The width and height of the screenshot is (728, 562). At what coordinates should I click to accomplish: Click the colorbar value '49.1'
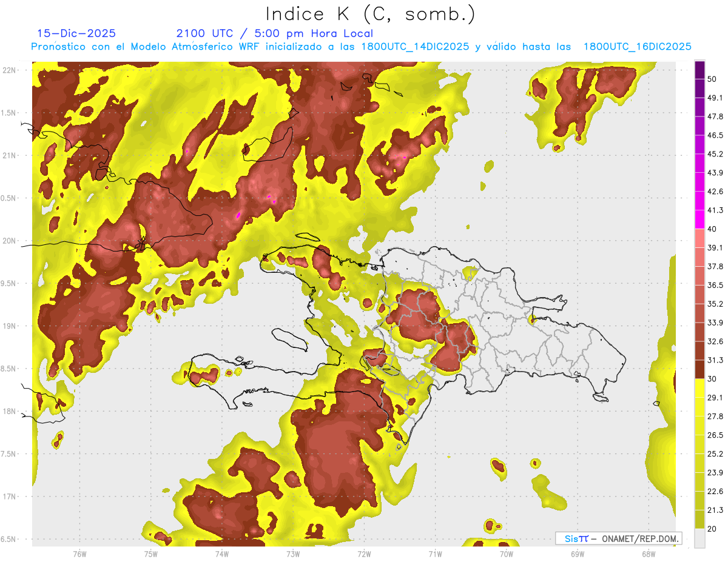pos(715,98)
